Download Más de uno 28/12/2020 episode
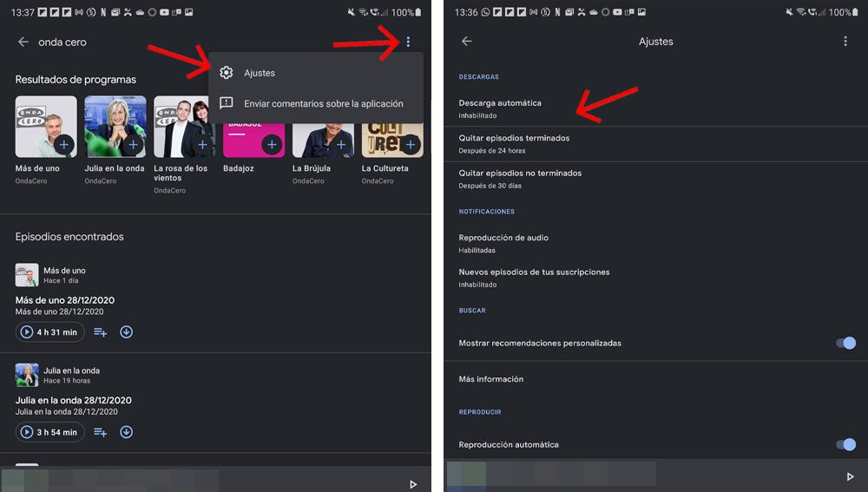Screen dimensions: 868x492 [x=126, y=332]
